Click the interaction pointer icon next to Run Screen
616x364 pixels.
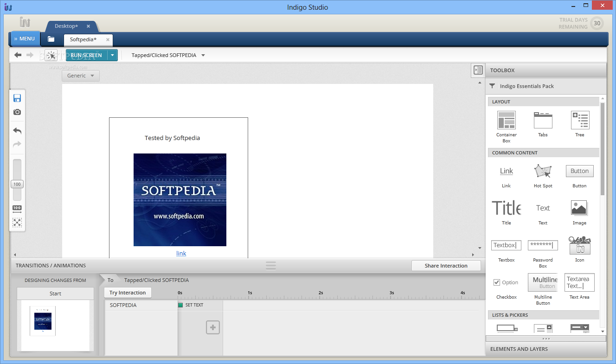coord(51,56)
